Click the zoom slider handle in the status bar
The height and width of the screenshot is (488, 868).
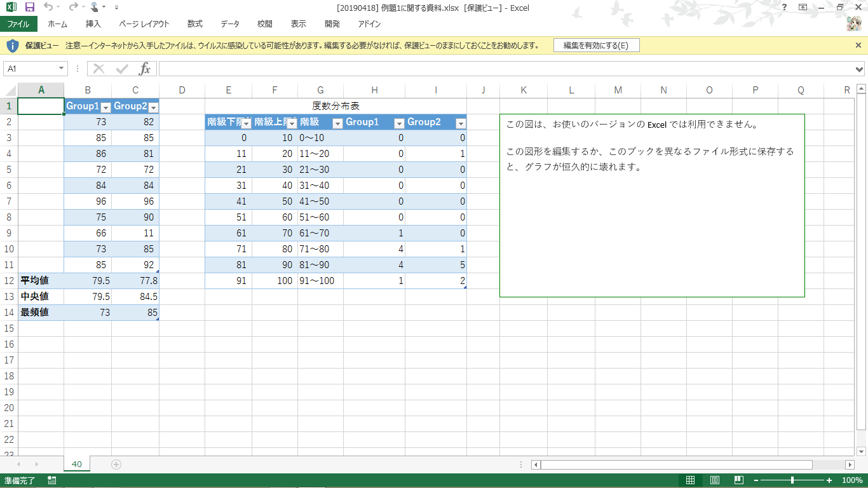pos(792,480)
